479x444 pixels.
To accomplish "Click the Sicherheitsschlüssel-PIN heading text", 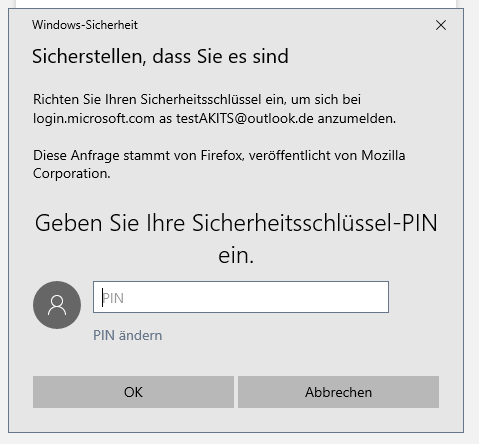I will pyautogui.click(x=314, y=223).
